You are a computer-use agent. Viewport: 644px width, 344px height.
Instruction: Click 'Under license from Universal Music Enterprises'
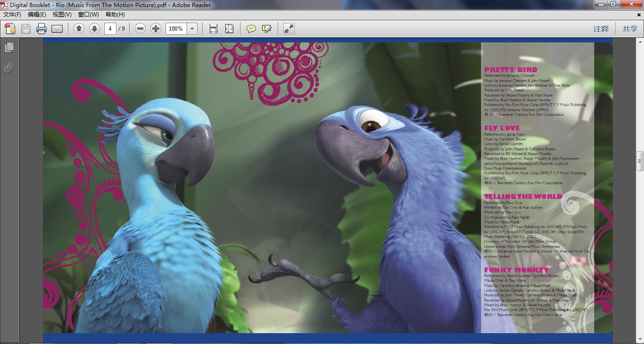[522, 246]
